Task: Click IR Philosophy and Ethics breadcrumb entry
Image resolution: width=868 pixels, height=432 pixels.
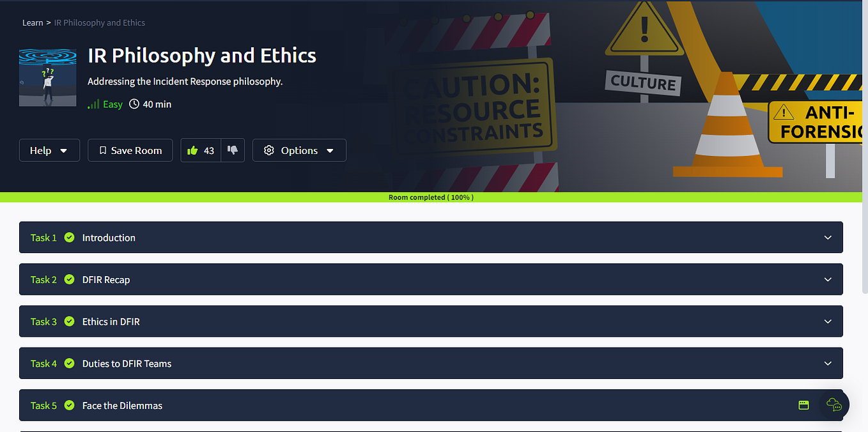Action: tap(99, 22)
